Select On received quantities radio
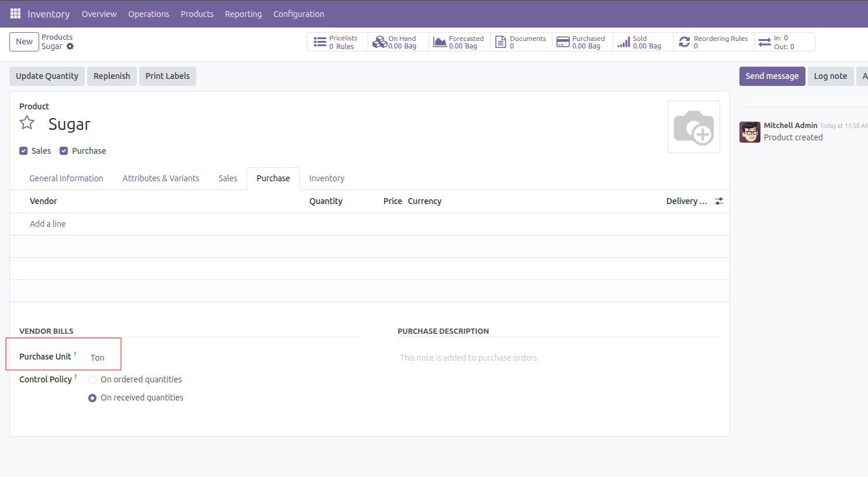This screenshot has height=477, width=868. (x=92, y=398)
